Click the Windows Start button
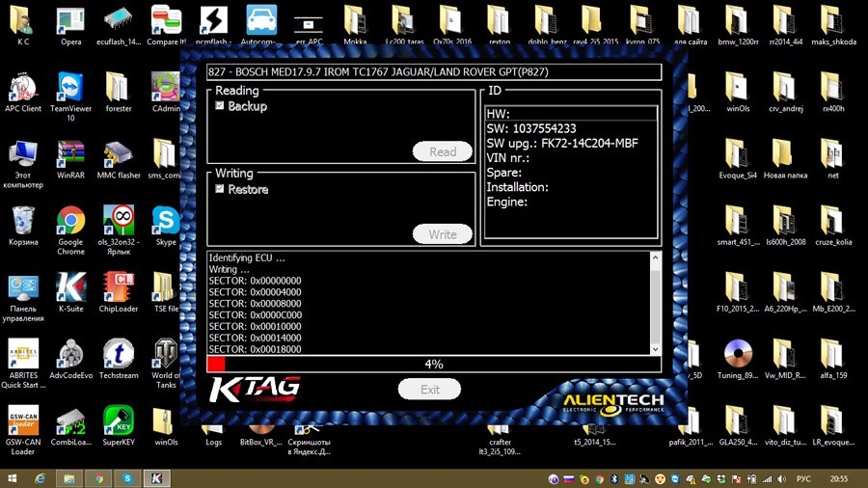This screenshot has height=488, width=868. 11,478
